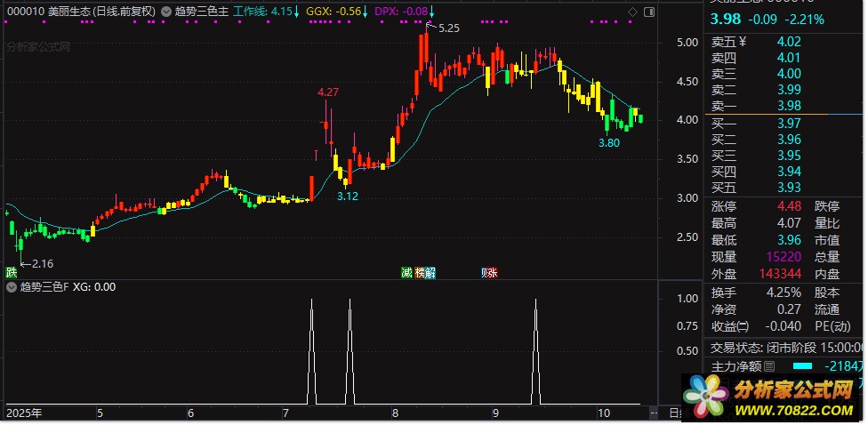Click the diamond icon at chart top right

click(x=632, y=12)
